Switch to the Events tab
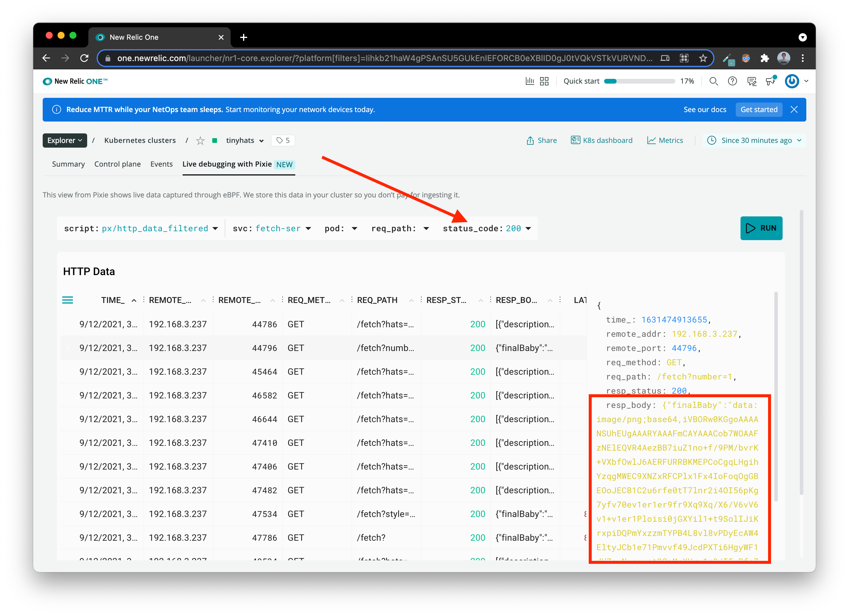849x616 pixels. pyautogui.click(x=161, y=164)
